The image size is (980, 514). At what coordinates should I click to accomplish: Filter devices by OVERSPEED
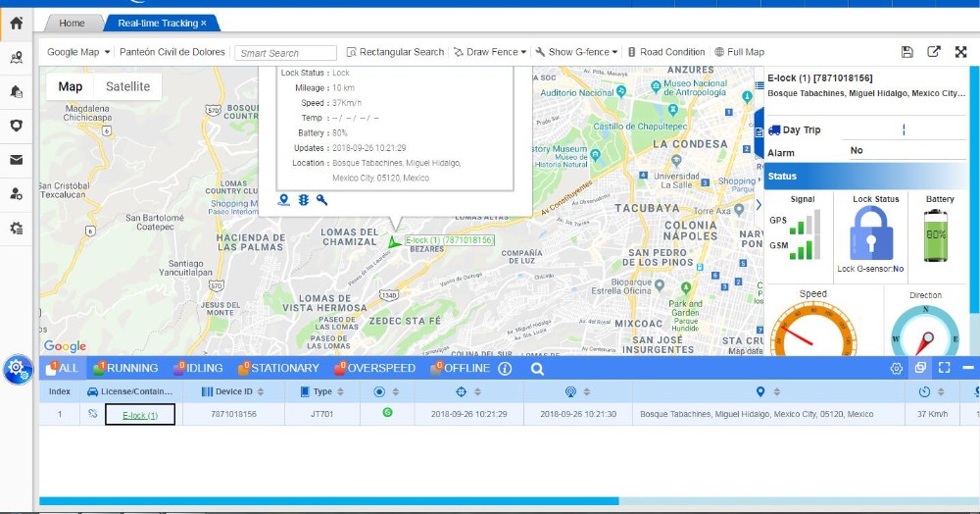pos(375,368)
